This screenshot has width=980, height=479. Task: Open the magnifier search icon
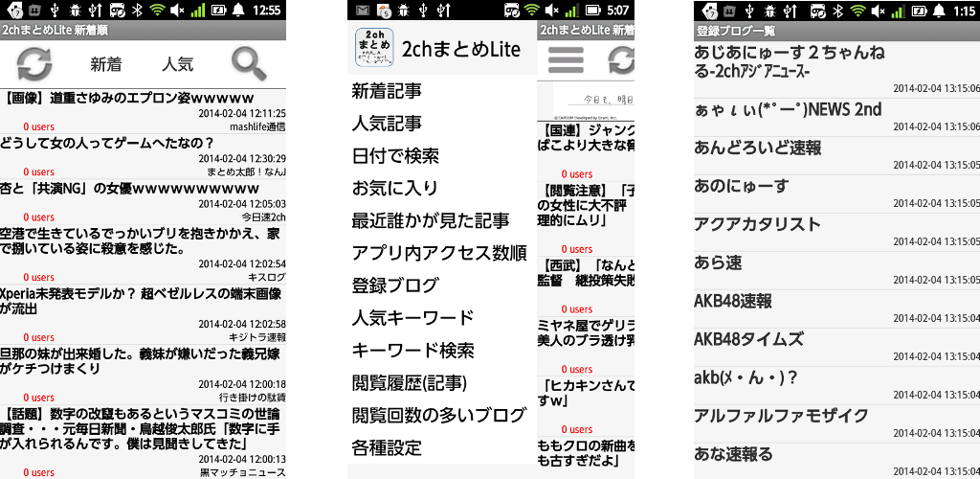[249, 64]
